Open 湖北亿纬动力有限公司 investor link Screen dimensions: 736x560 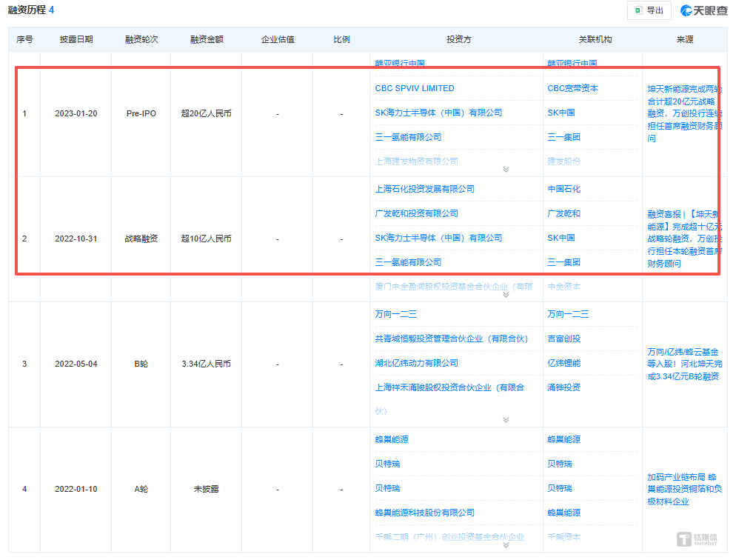pyautogui.click(x=416, y=363)
